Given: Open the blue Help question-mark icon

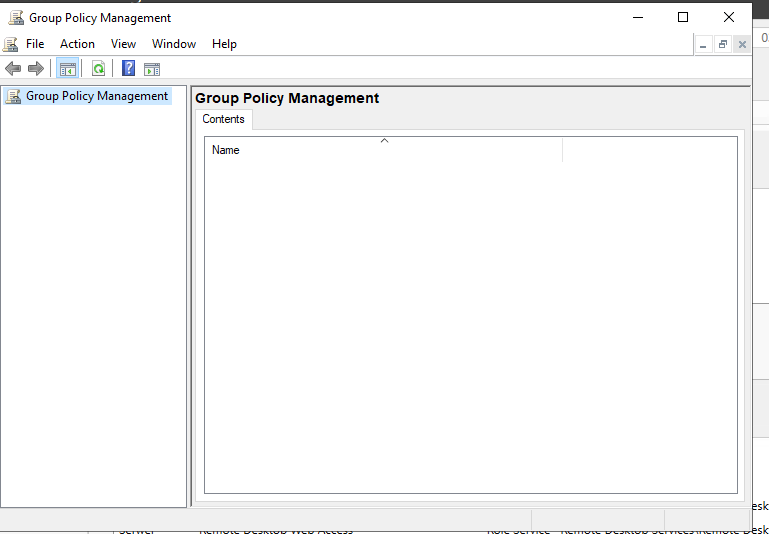Looking at the screenshot, I should pos(128,68).
